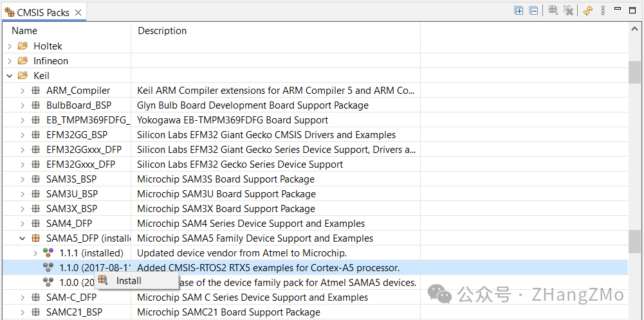Expand the ARM_Compiler pack
Screen dimensions: 644x320
(23, 91)
